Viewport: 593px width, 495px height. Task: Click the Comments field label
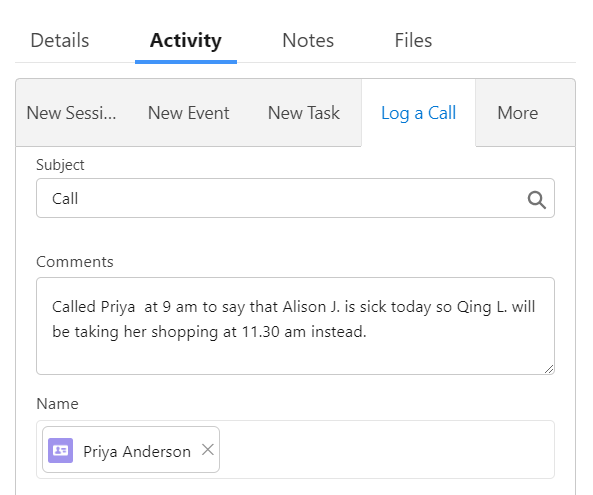75,262
